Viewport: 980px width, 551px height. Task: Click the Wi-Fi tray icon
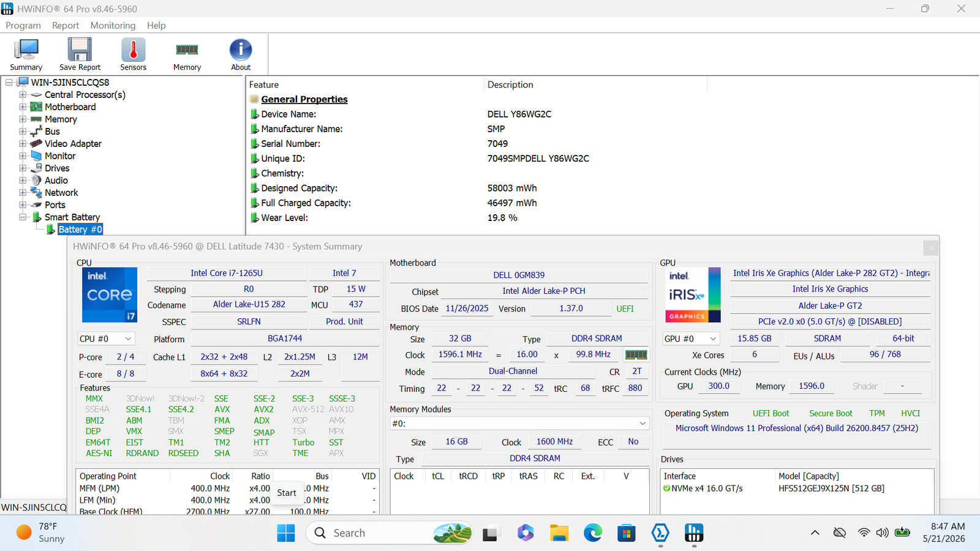864,533
